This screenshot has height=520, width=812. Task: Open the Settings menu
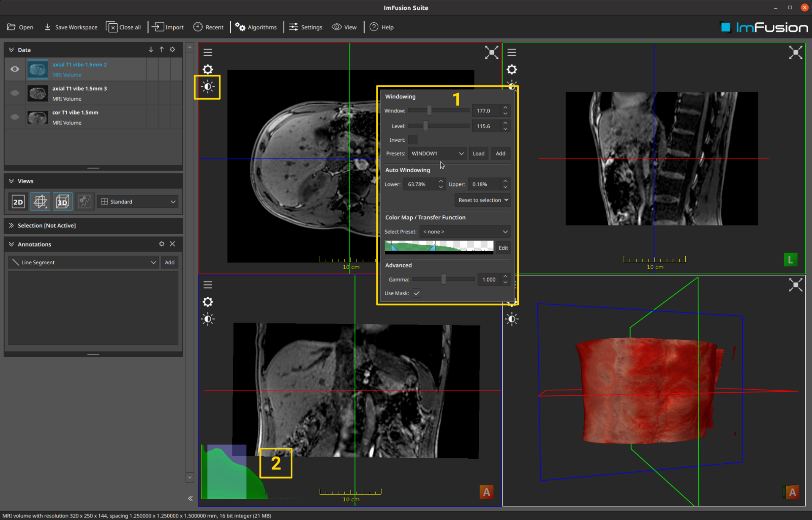tap(306, 27)
